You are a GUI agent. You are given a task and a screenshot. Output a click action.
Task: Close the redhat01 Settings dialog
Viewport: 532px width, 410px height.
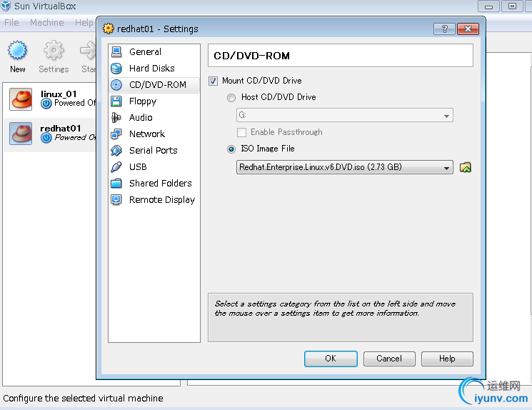[x=468, y=29]
